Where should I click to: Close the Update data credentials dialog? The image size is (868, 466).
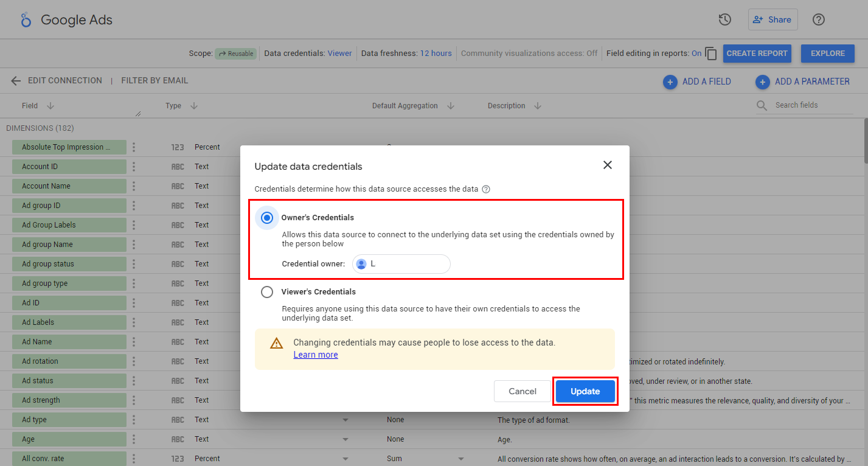click(607, 165)
